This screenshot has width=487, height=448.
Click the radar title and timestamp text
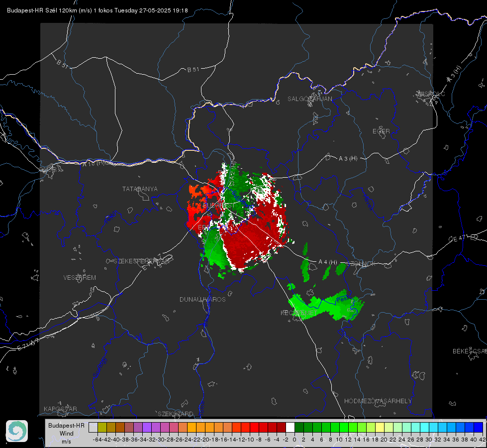97,10
